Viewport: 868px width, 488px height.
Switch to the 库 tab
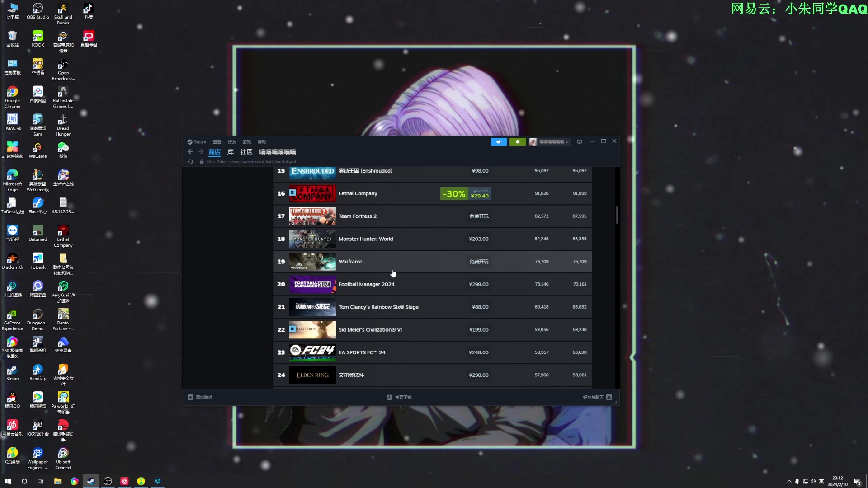[231, 152]
